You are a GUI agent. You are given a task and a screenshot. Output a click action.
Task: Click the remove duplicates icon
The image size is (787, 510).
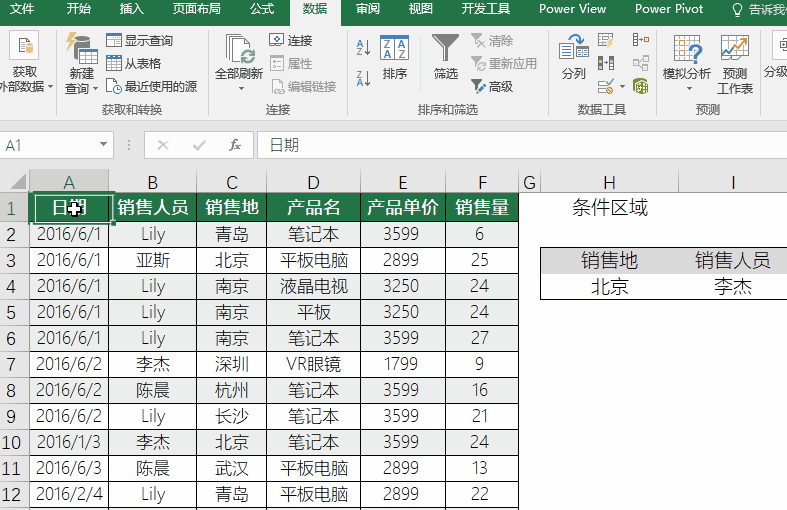coord(606,63)
